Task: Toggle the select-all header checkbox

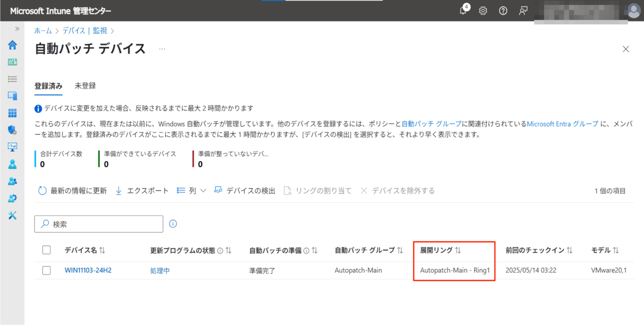Action: (46, 250)
